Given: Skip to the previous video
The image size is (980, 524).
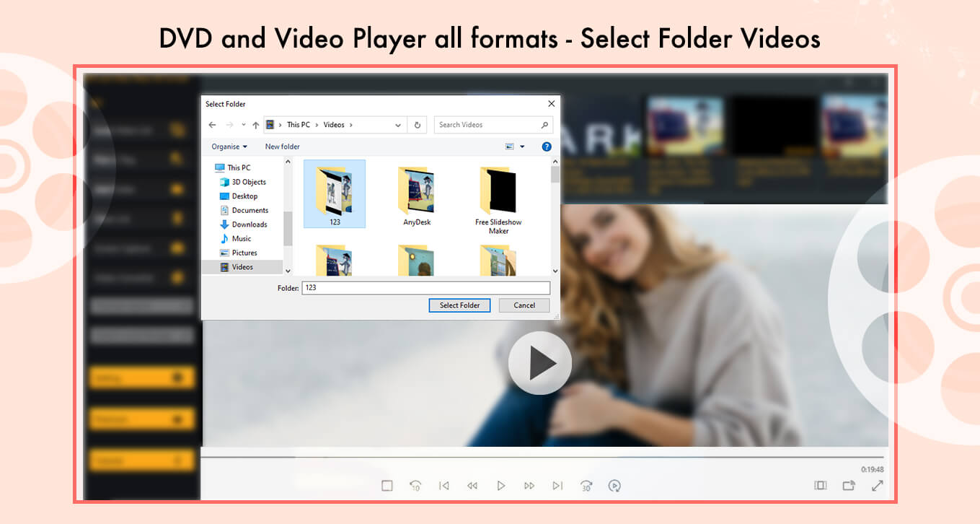Looking at the screenshot, I should pos(444,486).
